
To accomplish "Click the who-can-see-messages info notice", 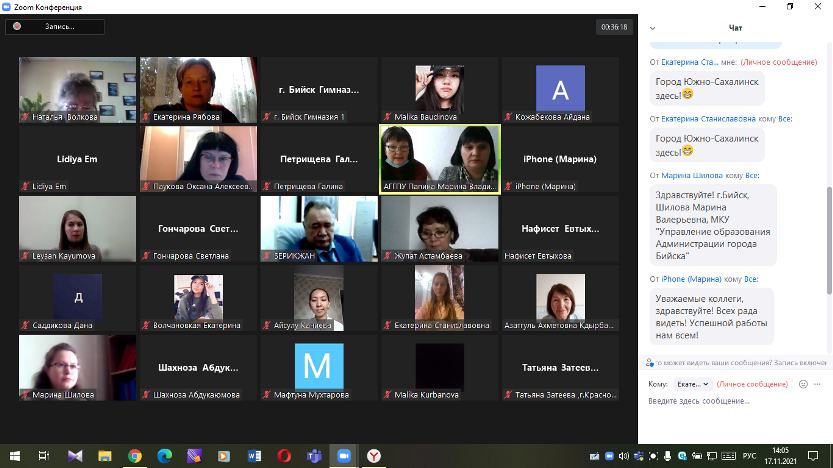I will (x=738, y=361).
